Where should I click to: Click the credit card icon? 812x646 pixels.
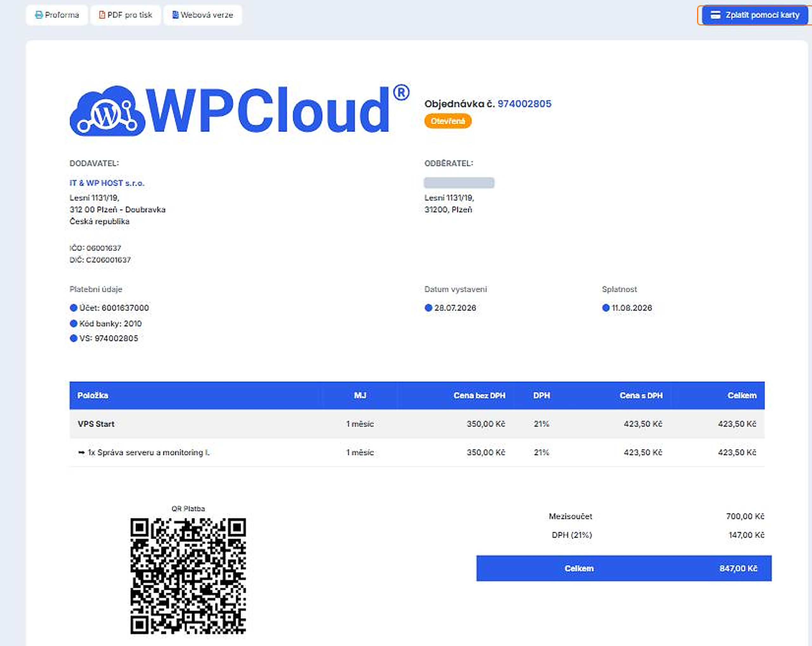click(x=716, y=15)
